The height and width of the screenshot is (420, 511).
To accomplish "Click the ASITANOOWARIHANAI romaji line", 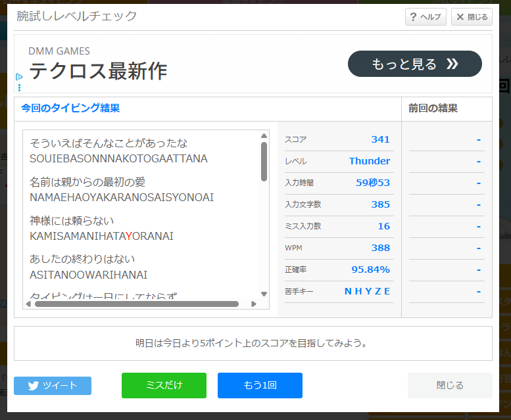I will click(x=88, y=275).
